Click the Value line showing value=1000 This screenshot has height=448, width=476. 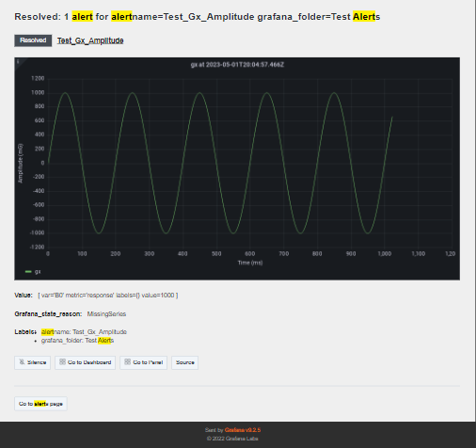[x=96, y=296]
